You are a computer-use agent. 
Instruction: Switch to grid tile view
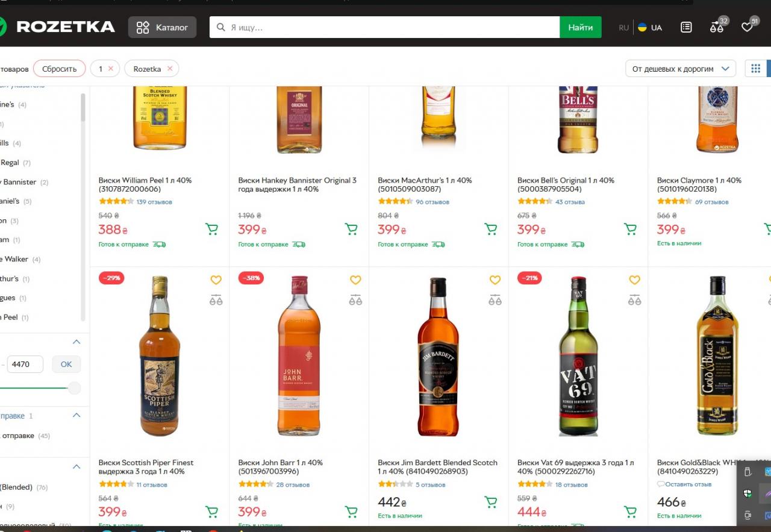point(755,69)
